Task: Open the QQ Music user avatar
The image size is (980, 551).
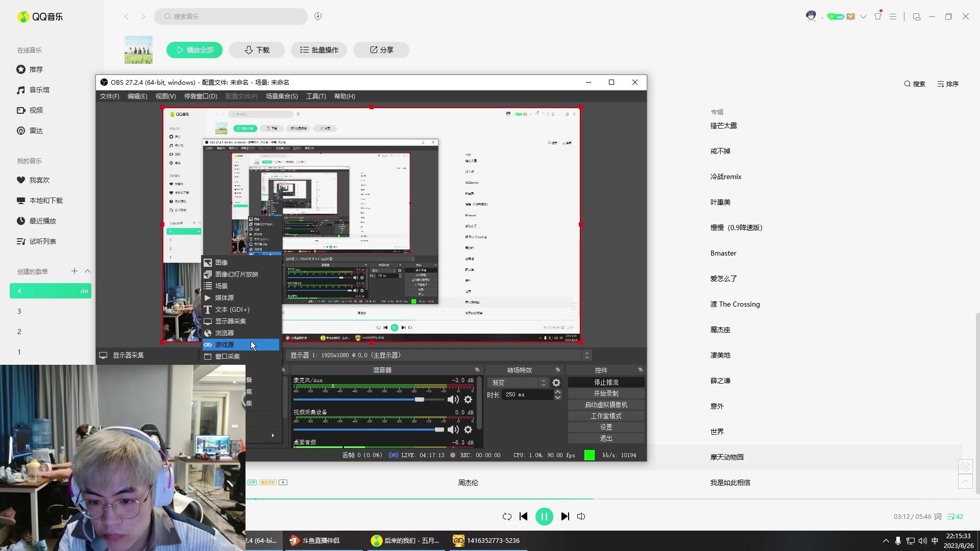Action: 811,16
